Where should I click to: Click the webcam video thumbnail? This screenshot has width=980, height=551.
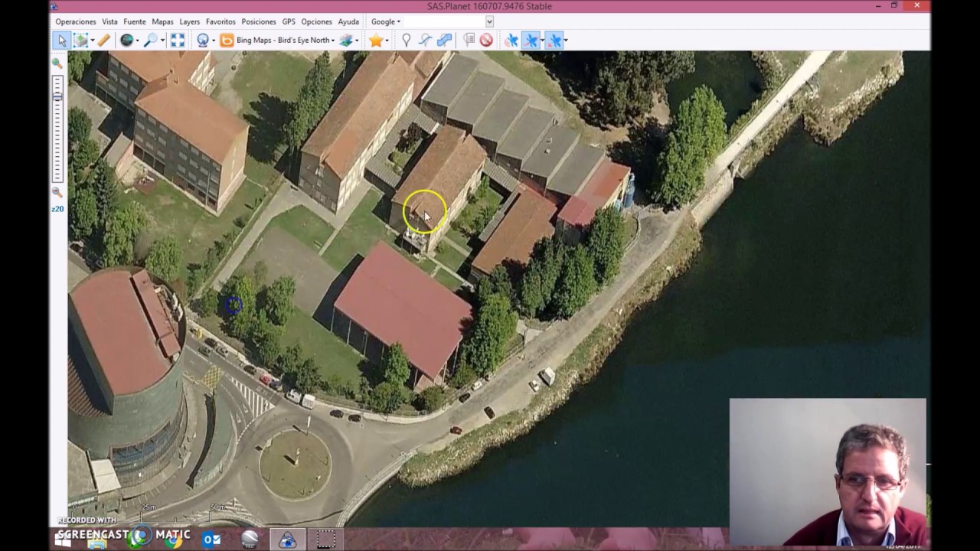point(828,471)
